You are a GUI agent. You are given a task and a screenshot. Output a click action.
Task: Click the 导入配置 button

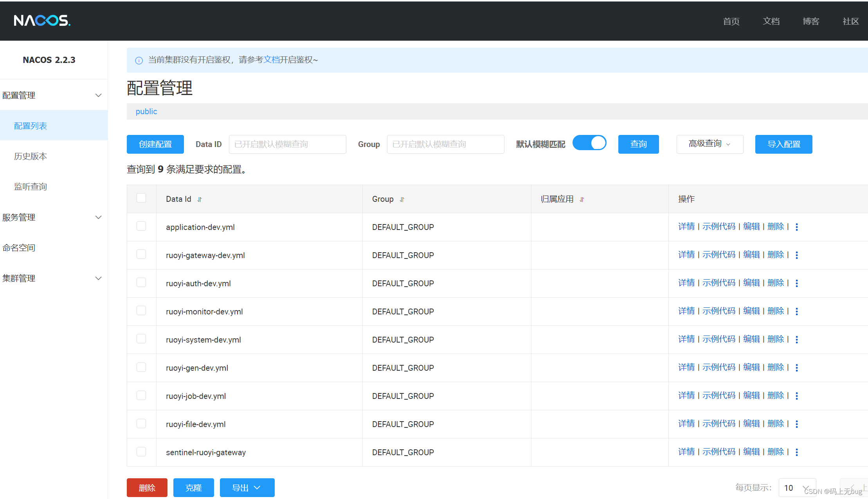[x=784, y=144]
